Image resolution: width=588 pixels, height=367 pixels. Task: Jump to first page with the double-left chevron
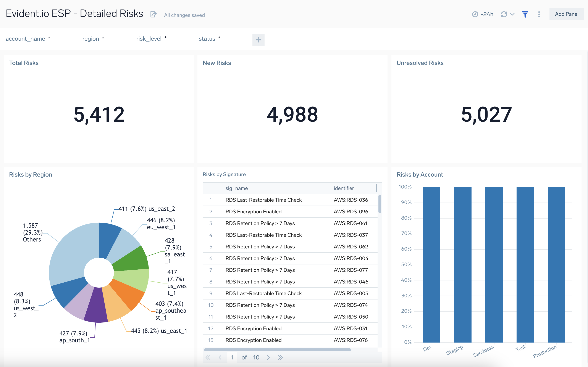pos(208,357)
